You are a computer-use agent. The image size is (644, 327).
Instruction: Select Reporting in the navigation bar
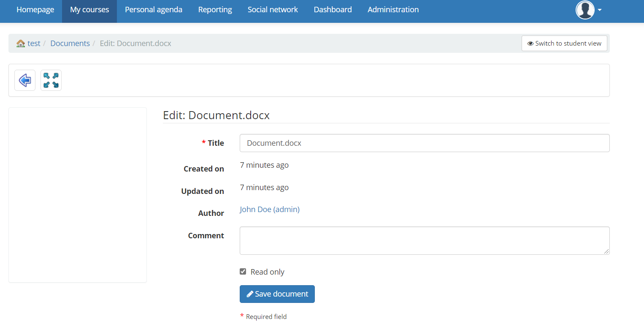point(215,10)
